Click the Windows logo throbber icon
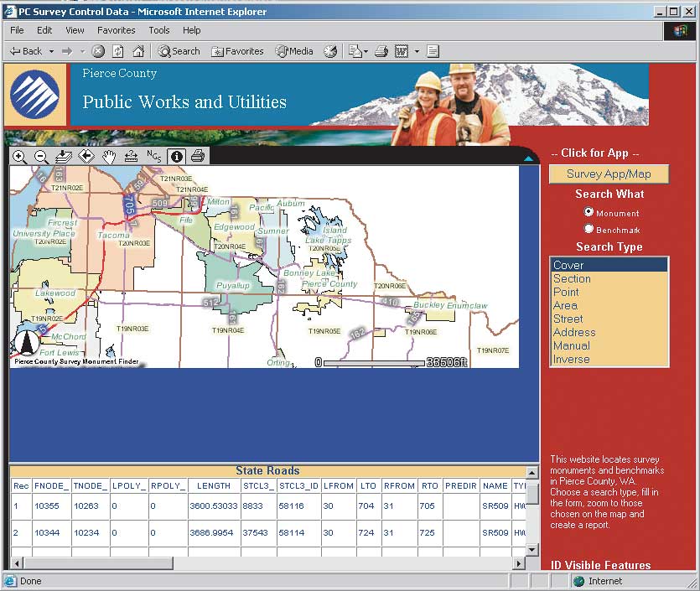Viewport: 700px width, 591px height. tap(680, 31)
